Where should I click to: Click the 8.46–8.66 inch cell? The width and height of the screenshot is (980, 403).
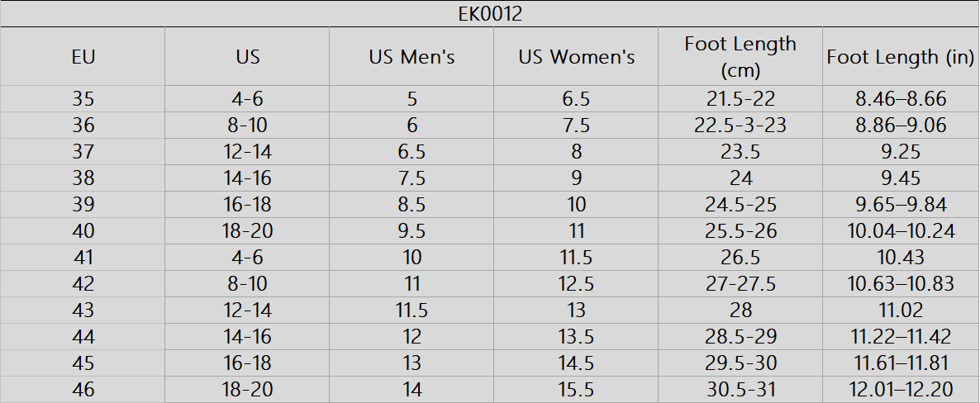pos(901,99)
